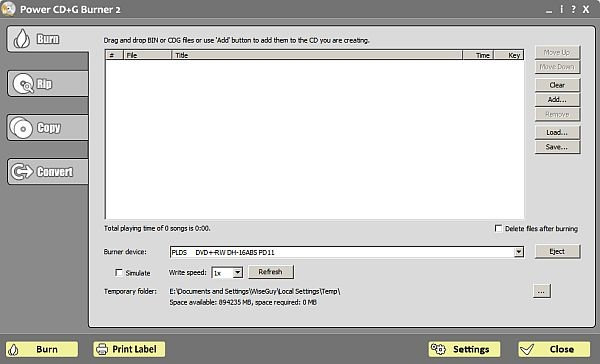This screenshot has height=364, width=600.
Task: Click the Move Down button
Action: point(557,67)
